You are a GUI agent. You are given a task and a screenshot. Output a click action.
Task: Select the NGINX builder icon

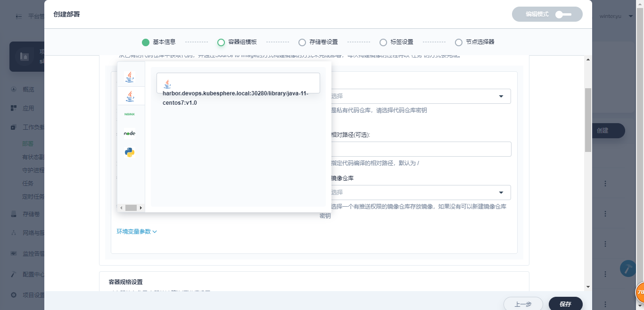tap(130, 114)
